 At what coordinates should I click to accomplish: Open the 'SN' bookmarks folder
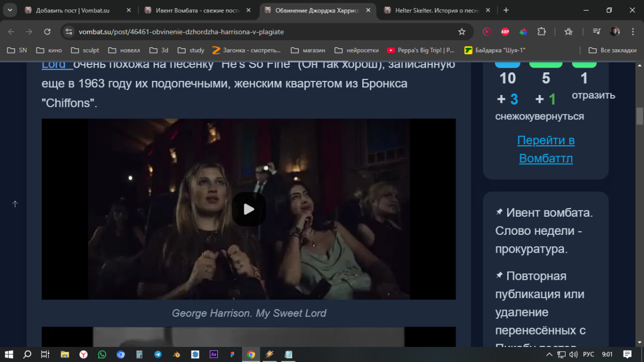click(17, 50)
